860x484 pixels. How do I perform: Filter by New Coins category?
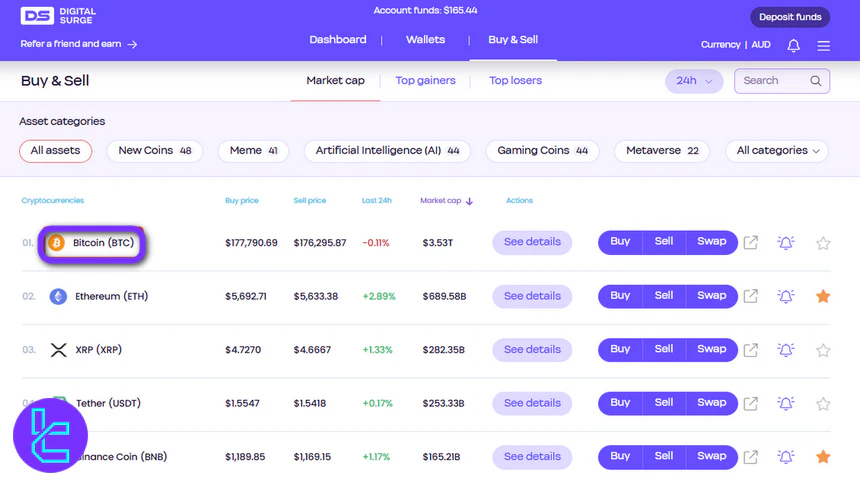point(155,151)
